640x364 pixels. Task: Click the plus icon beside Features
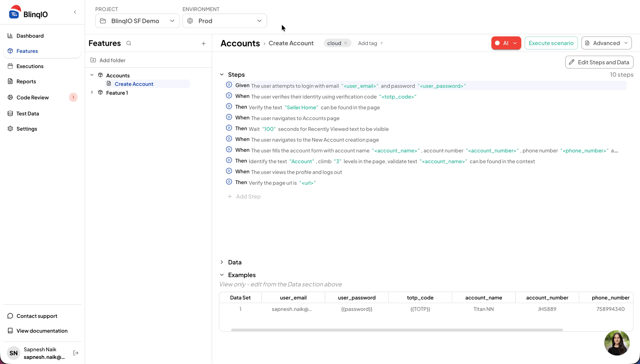[204, 43]
